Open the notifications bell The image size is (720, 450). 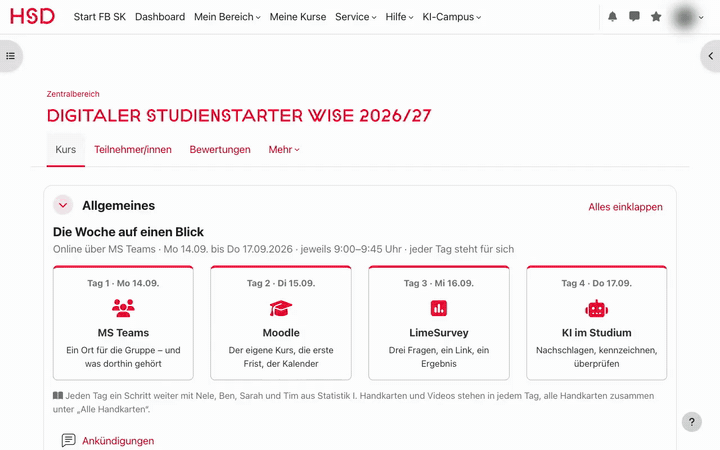click(613, 17)
